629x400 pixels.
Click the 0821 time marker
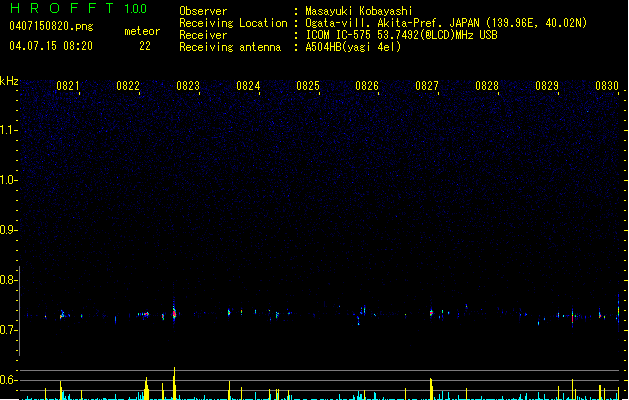[x=68, y=86]
